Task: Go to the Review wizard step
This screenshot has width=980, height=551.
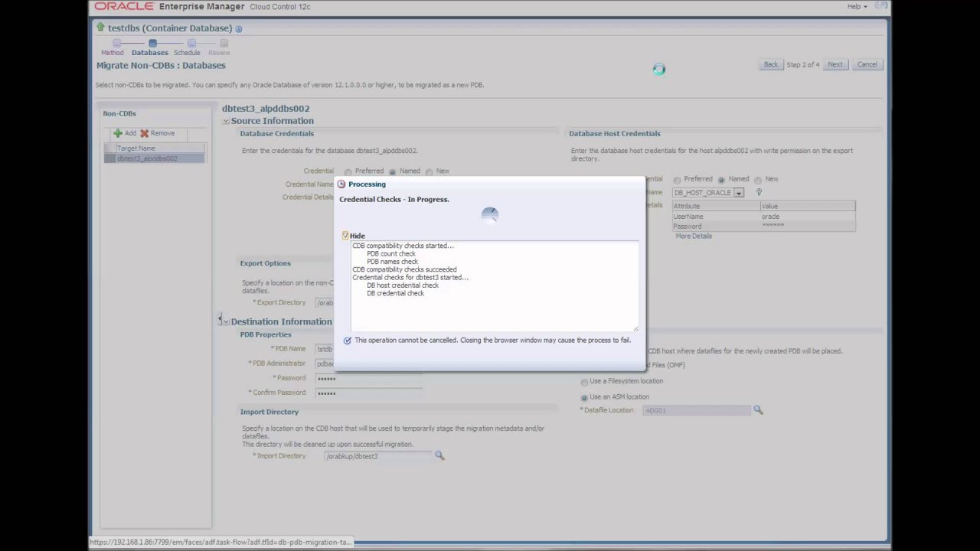Action: coord(219,53)
